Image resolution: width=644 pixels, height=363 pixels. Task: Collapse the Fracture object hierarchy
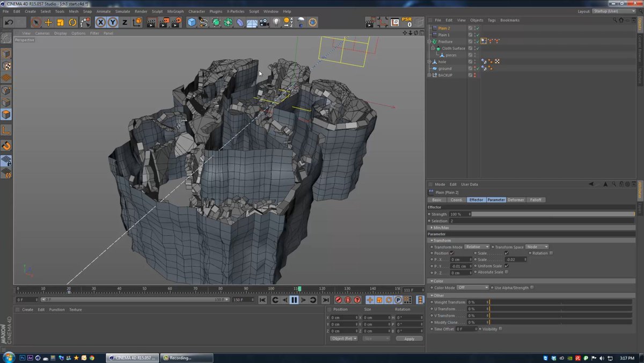pyautogui.click(x=429, y=41)
